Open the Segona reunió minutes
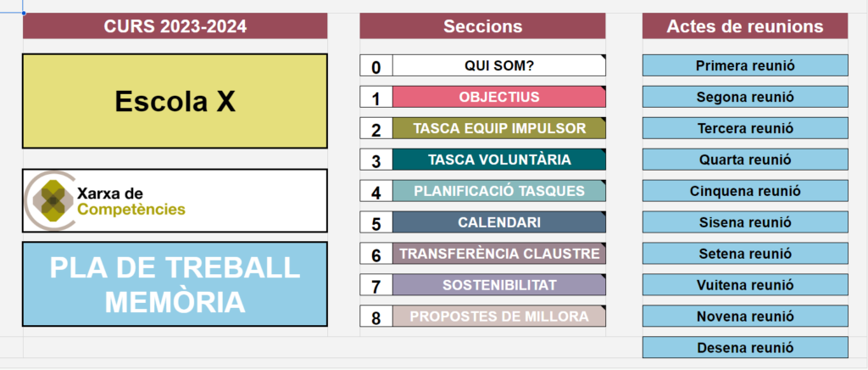This screenshot has width=868, height=370. (x=745, y=97)
